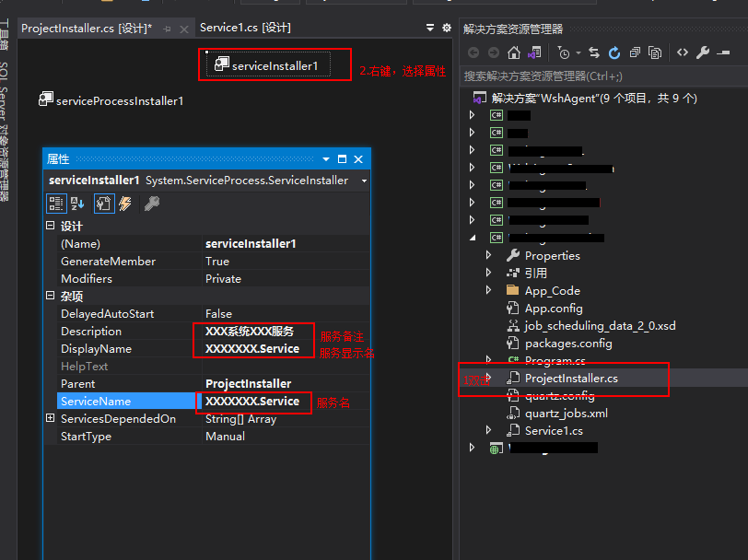
Task: Select the serviceProcessInstaller1 component on designer
Action: 111,100
